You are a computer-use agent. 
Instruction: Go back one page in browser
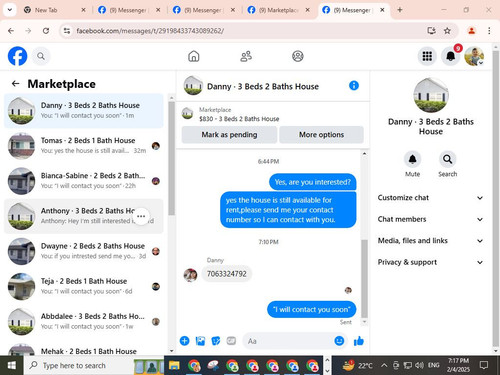click(x=11, y=31)
